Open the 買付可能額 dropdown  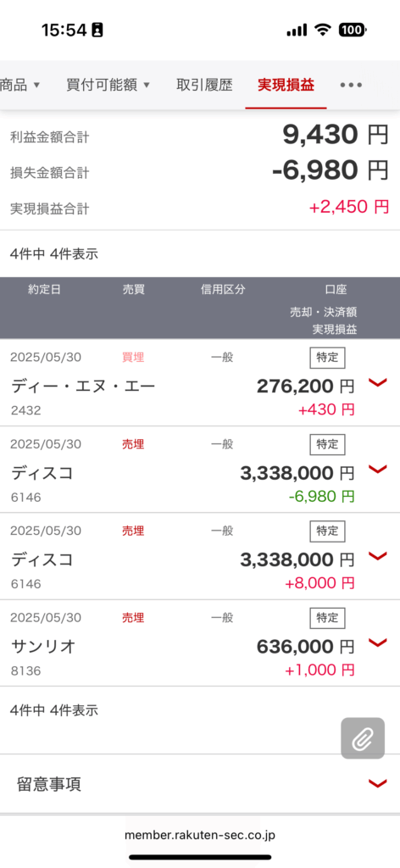pyautogui.click(x=108, y=86)
